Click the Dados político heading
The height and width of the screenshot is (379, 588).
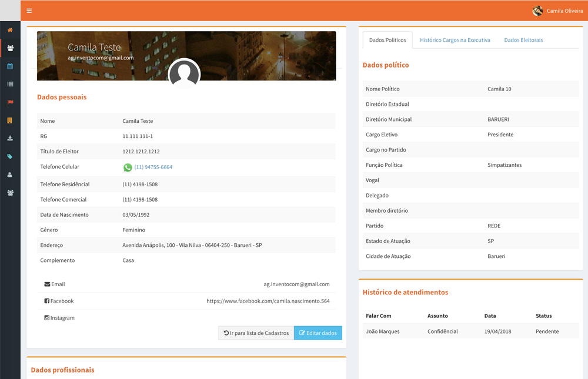click(x=386, y=65)
